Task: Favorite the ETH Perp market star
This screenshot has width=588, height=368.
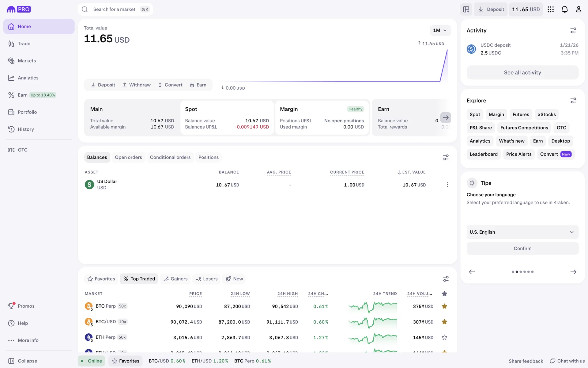Action: coord(444,337)
